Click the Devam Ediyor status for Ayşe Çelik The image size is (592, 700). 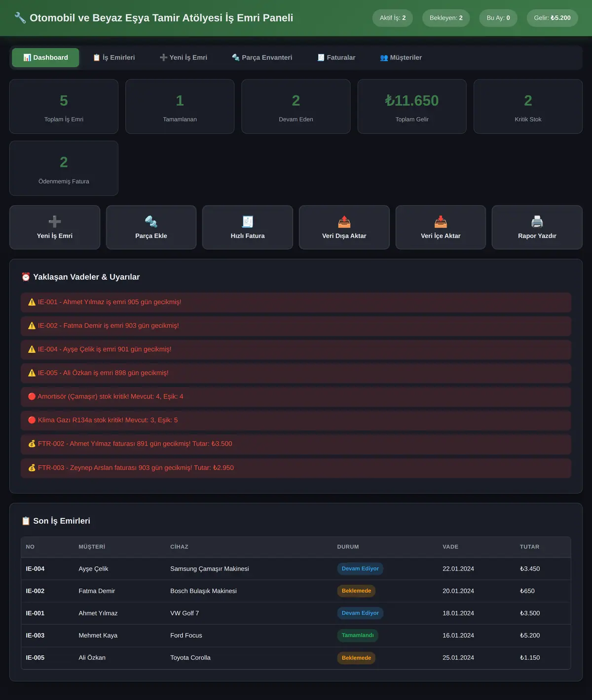pos(360,569)
